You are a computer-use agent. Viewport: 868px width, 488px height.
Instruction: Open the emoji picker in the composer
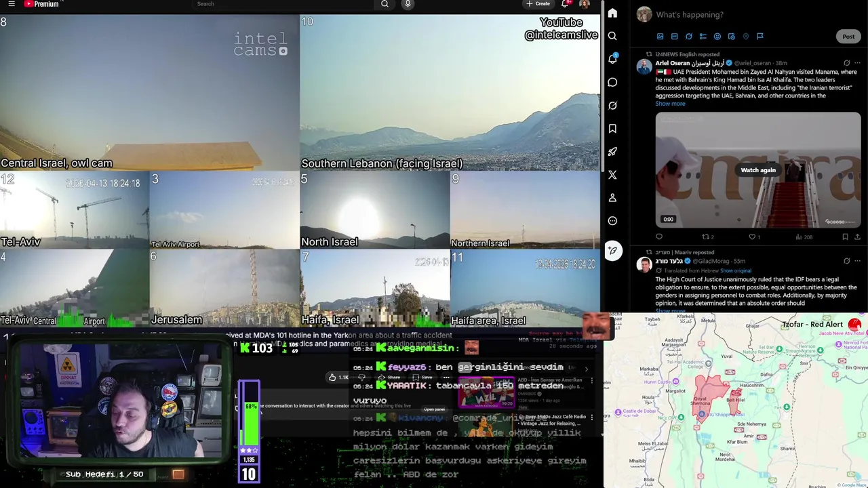tap(717, 37)
